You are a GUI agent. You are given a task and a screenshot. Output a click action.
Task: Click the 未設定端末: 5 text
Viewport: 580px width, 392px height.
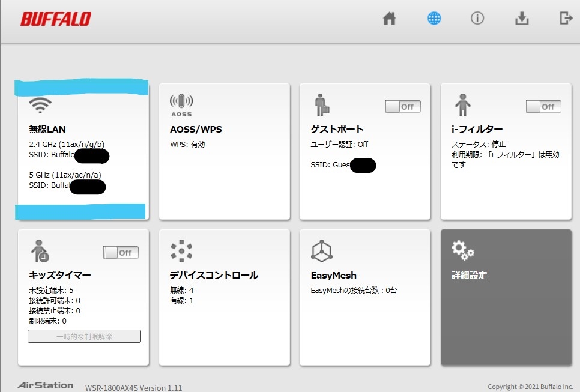pyautogui.click(x=51, y=291)
